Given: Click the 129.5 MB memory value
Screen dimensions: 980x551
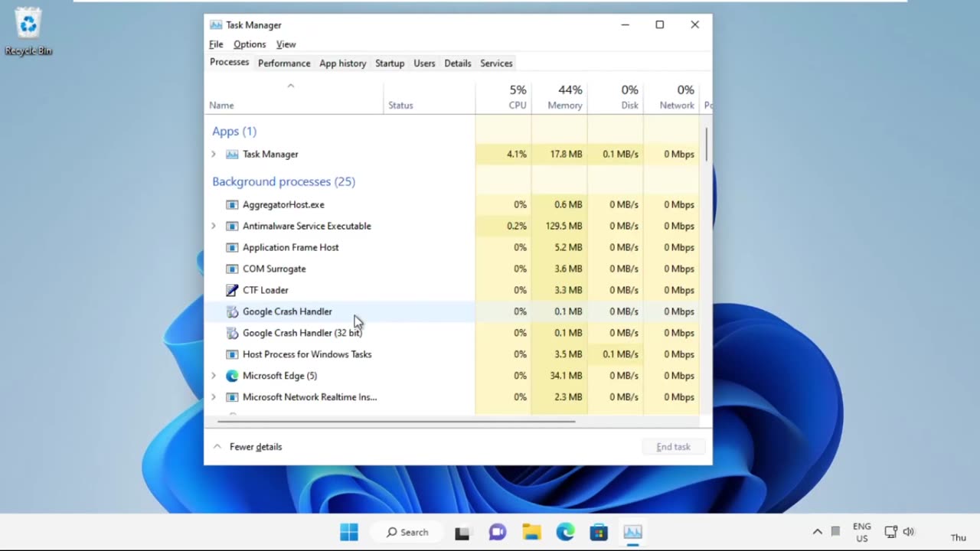Looking at the screenshot, I should 563,226.
